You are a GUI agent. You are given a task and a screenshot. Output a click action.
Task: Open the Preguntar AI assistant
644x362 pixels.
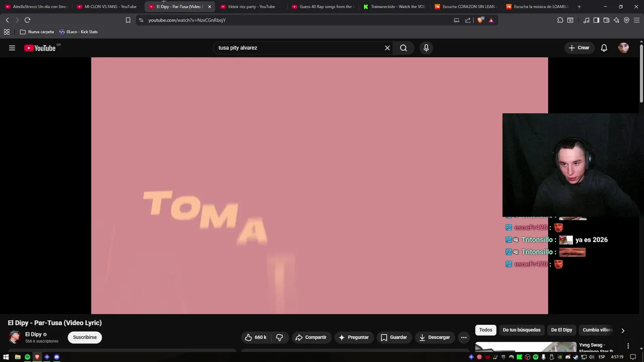coord(354,337)
